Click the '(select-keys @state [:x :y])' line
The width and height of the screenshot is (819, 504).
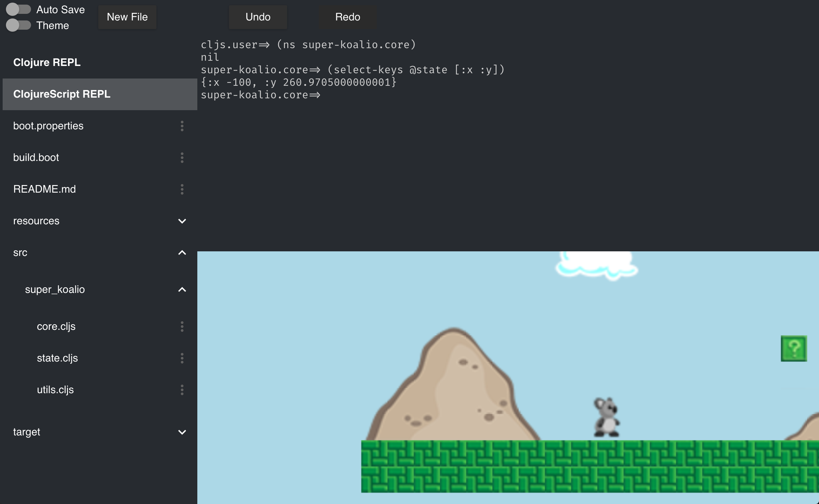[x=416, y=70]
